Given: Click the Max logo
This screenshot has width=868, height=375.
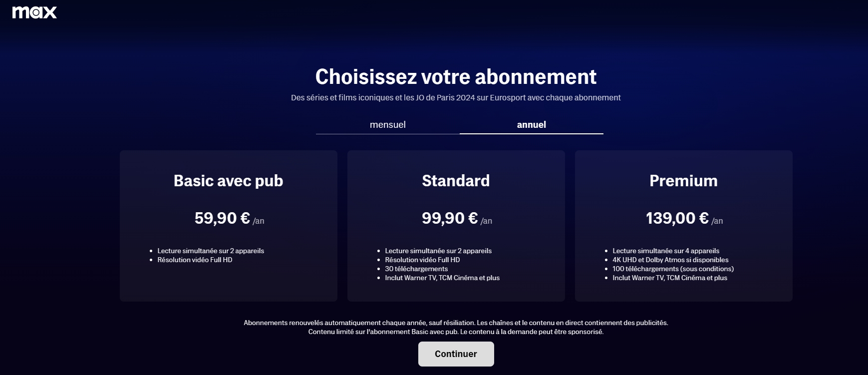Looking at the screenshot, I should coord(34,12).
